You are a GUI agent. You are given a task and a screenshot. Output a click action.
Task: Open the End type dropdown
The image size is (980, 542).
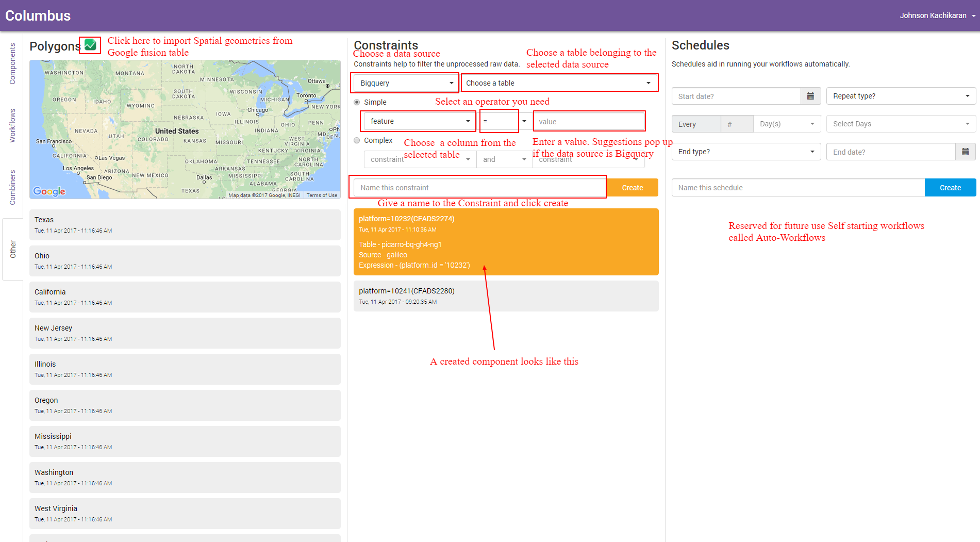[746, 152]
